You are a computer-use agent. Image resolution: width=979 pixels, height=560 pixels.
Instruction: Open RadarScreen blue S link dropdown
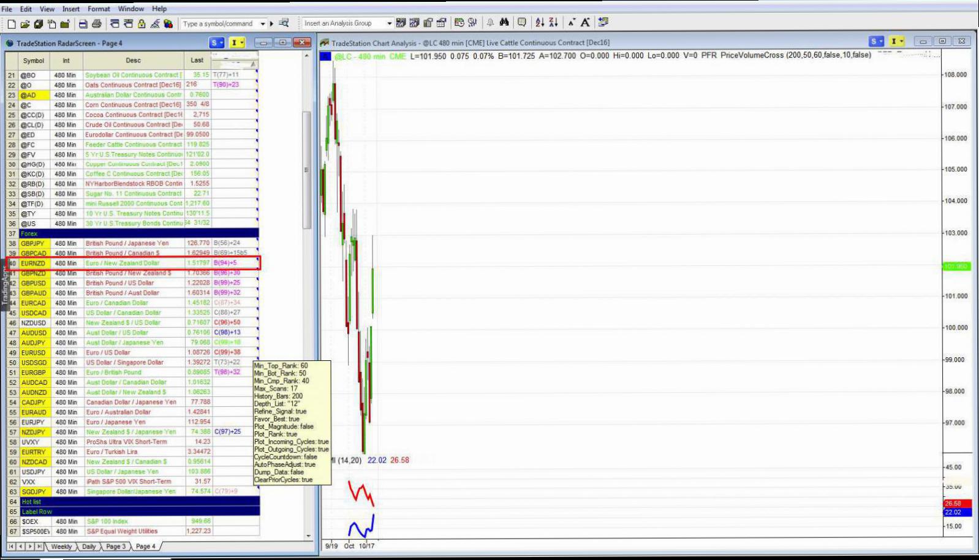217,43
